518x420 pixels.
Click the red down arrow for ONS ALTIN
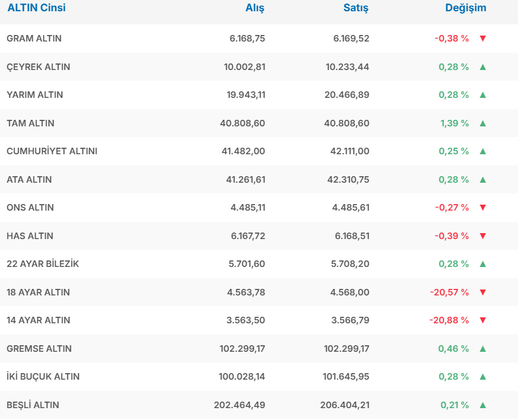[x=482, y=208]
